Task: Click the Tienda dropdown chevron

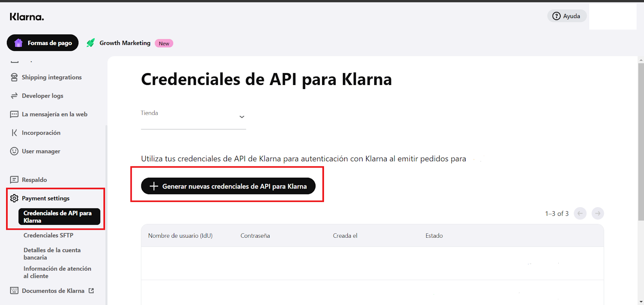Action: tap(242, 117)
